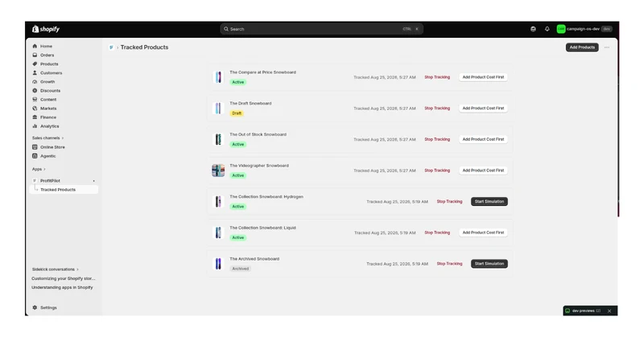Click the Add Products button
Image resolution: width=644 pixels, height=362 pixels.
click(x=582, y=47)
